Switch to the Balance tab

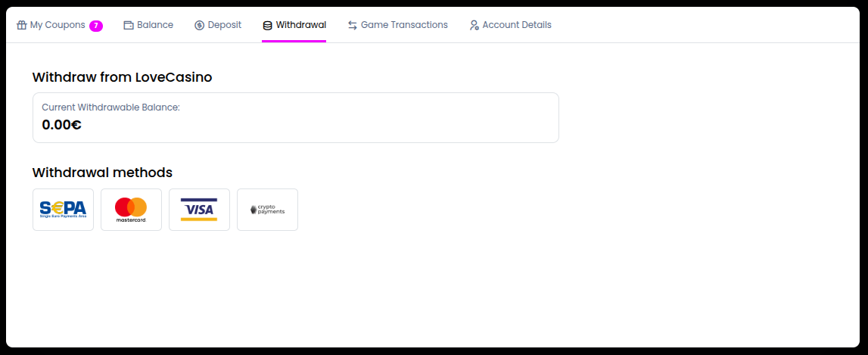[155, 25]
